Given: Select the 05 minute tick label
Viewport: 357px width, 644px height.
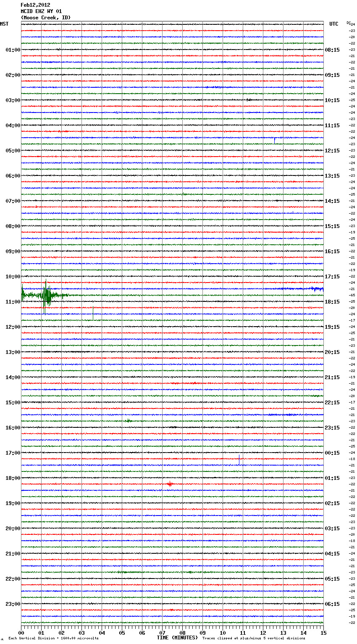Looking at the screenshot, I should [x=122, y=633].
